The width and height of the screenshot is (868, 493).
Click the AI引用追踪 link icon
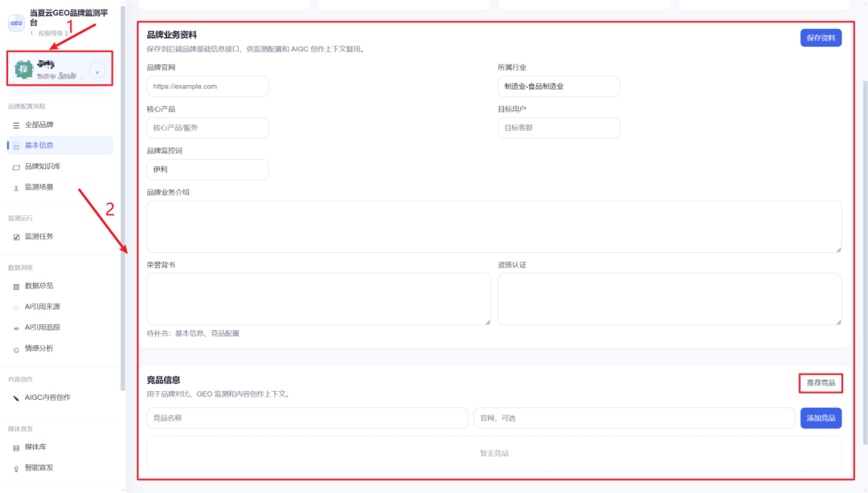coord(16,328)
